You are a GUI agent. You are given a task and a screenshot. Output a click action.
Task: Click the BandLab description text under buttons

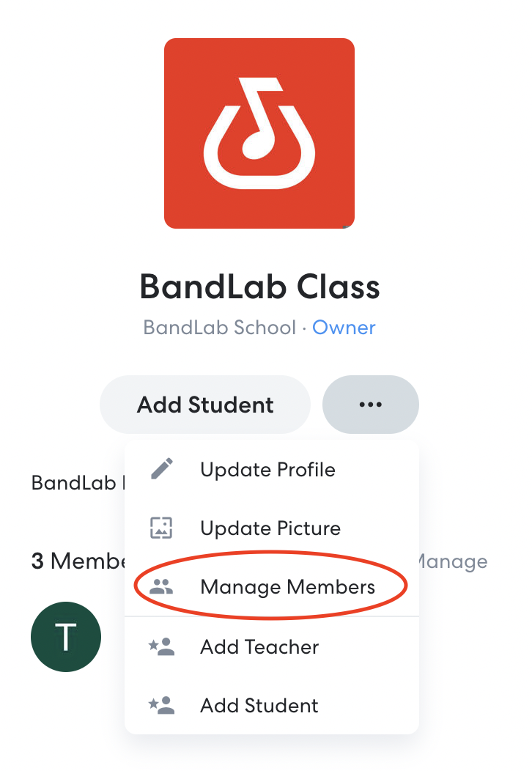78,483
